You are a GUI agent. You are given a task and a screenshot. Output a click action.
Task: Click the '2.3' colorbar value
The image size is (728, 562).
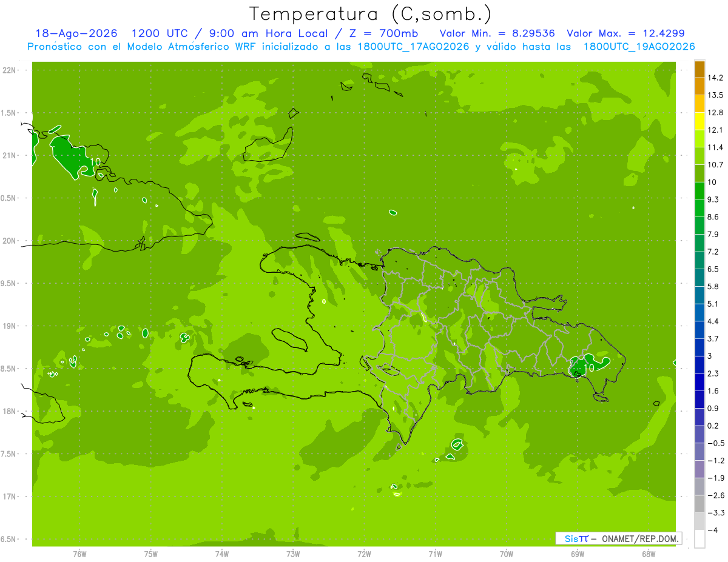coord(713,373)
